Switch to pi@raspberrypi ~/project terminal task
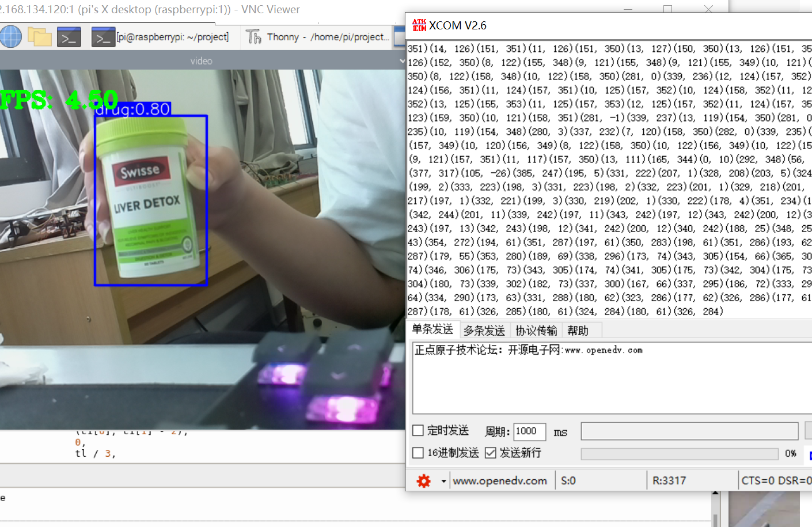Image resolution: width=812 pixels, height=527 pixels. tap(161, 37)
